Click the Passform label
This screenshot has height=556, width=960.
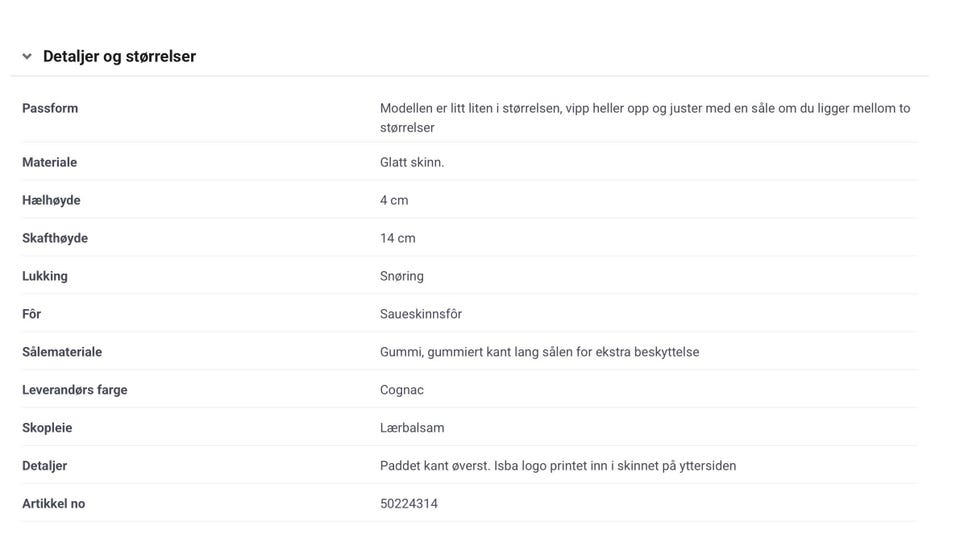pos(50,108)
